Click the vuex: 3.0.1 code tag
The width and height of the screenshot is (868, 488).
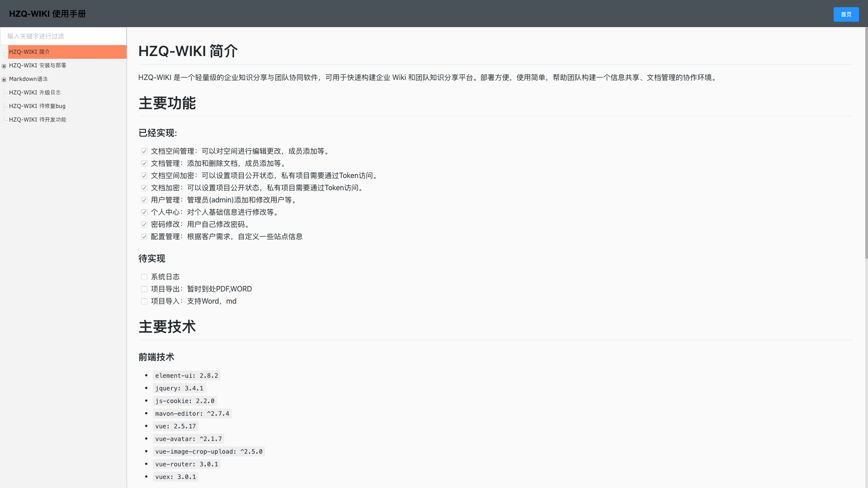coord(175,477)
